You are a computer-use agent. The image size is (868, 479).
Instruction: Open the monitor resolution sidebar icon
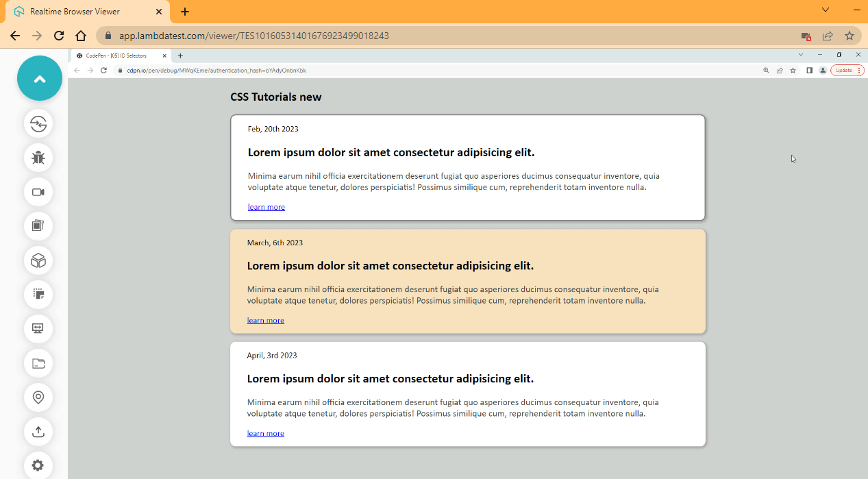(38, 329)
